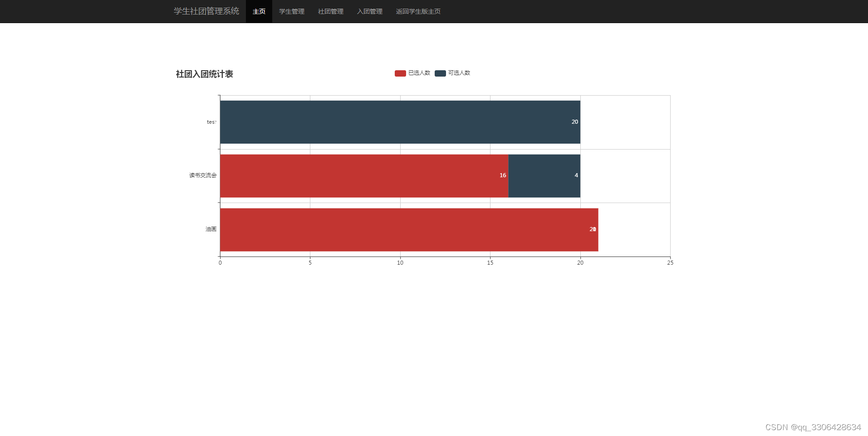Click the x-axis tick label 25
The height and width of the screenshot is (436, 868).
[670, 263]
